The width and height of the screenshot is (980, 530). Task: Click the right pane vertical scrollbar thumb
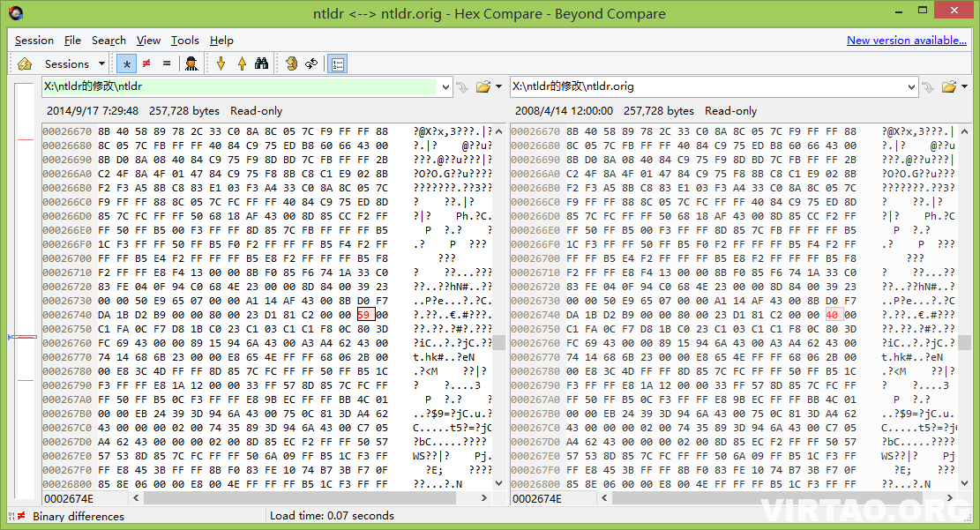[964, 342]
